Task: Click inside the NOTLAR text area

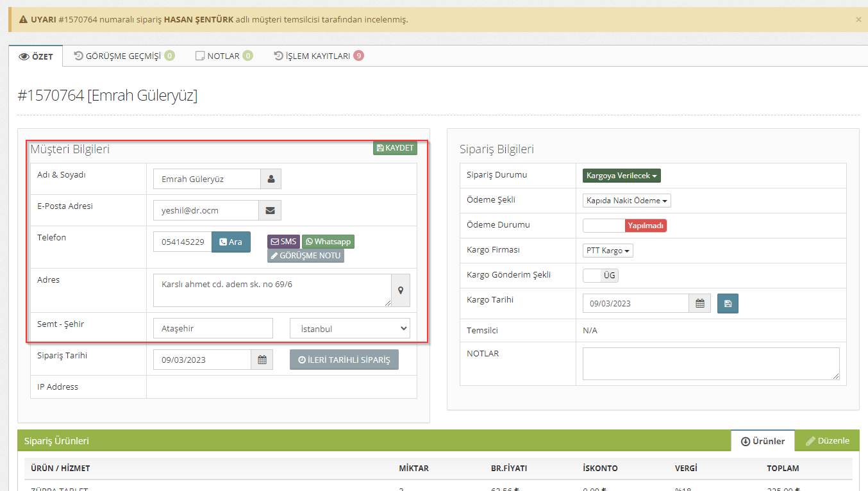Action: [710, 363]
